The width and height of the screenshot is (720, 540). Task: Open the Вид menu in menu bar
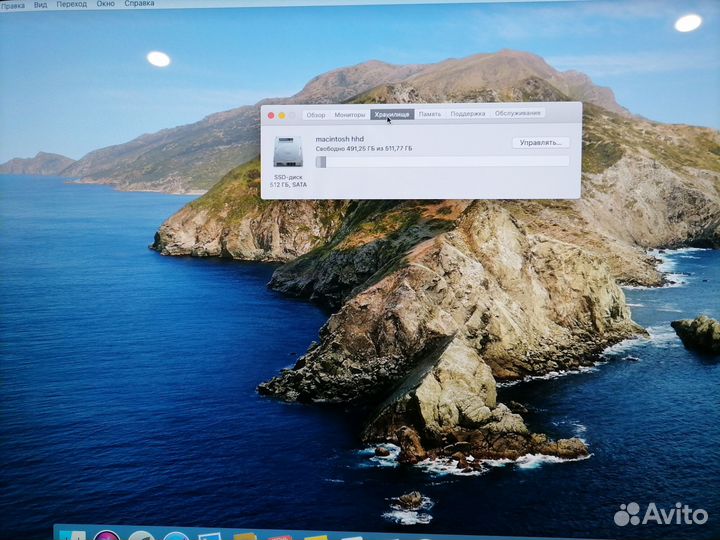pos(41,5)
